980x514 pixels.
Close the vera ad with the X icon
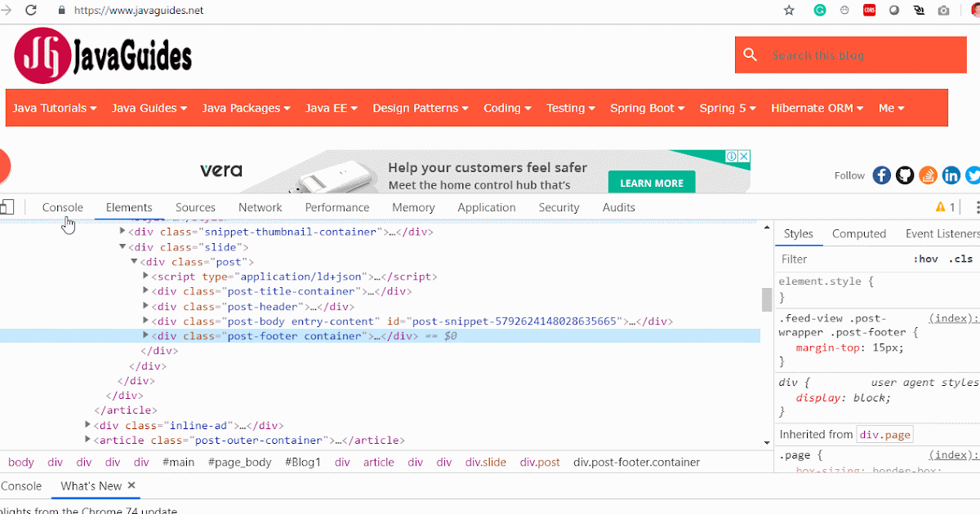[x=744, y=156]
